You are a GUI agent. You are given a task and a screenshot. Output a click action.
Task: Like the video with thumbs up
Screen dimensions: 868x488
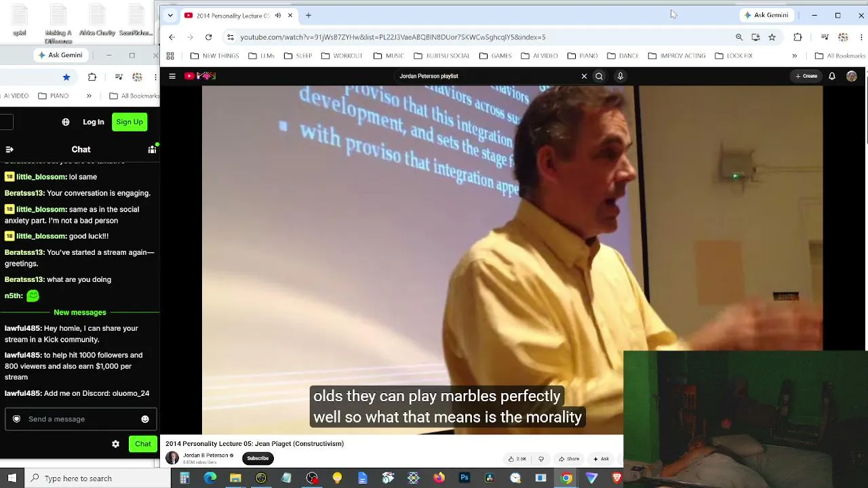pos(517,459)
